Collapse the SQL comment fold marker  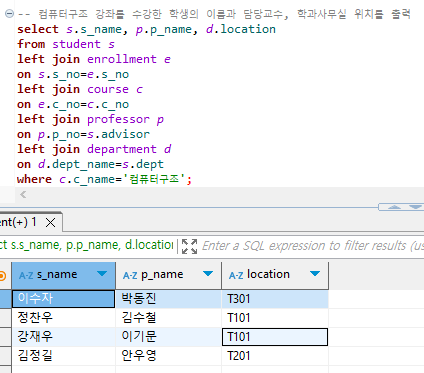[10, 14]
